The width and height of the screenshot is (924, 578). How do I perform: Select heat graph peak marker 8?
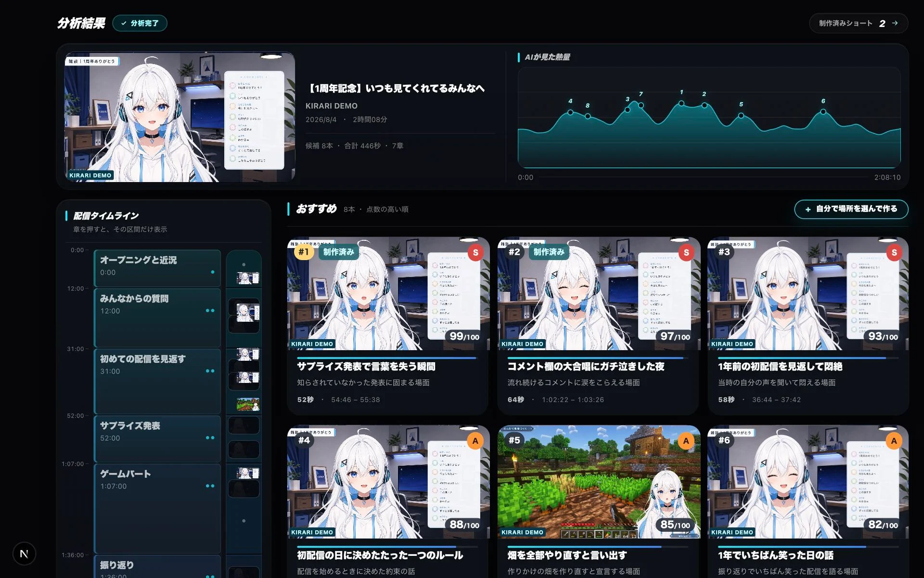tap(588, 116)
